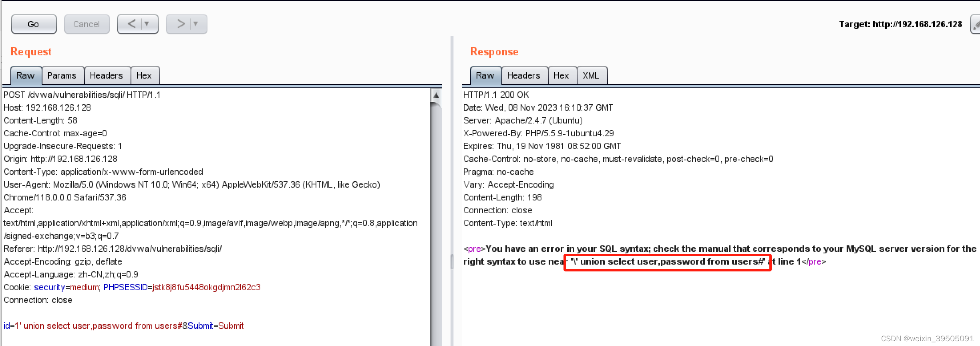
Task: Click the HTTP/1.1 200 OK status line
Action: [496, 95]
